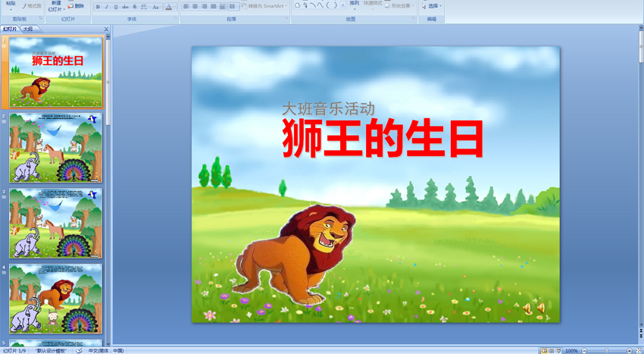Apply strikethrough (abc) formatting

click(125, 7)
